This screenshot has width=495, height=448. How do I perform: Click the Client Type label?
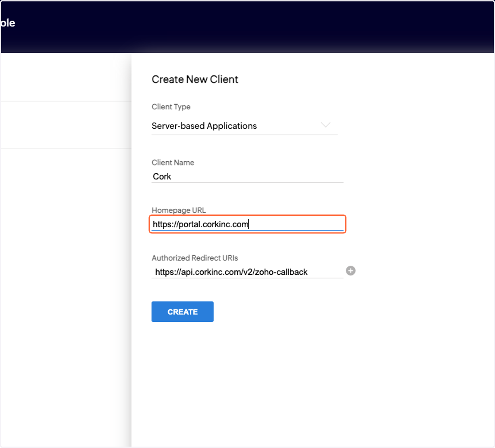[x=171, y=107]
